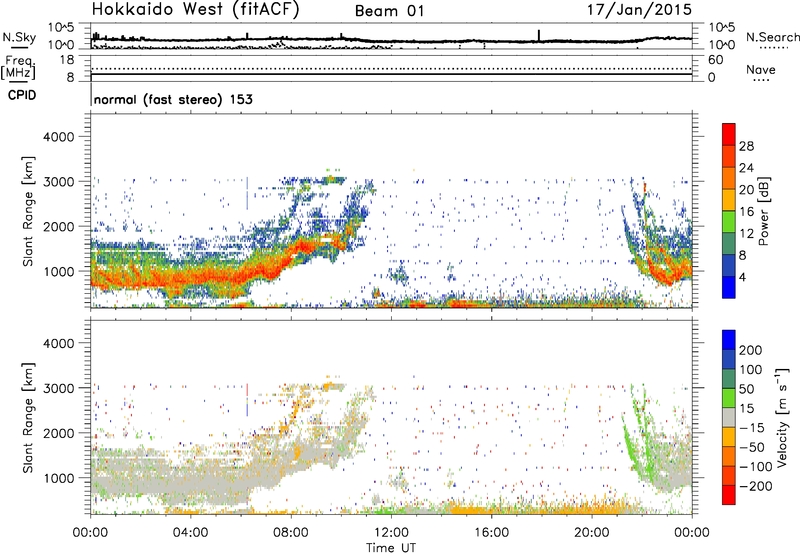This screenshot has height=554, width=800.
Task: Click the 'Nave' legend label
Action: point(761,69)
